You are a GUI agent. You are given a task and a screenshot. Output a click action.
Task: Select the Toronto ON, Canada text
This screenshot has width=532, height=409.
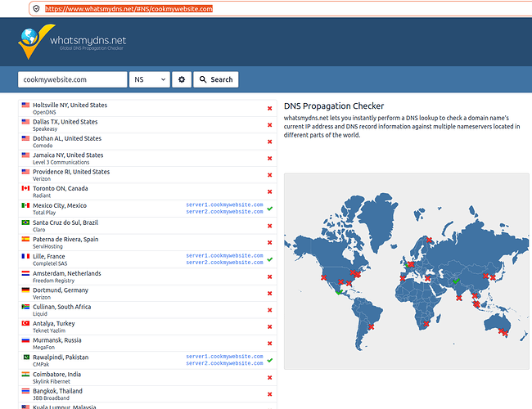click(x=61, y=188)
